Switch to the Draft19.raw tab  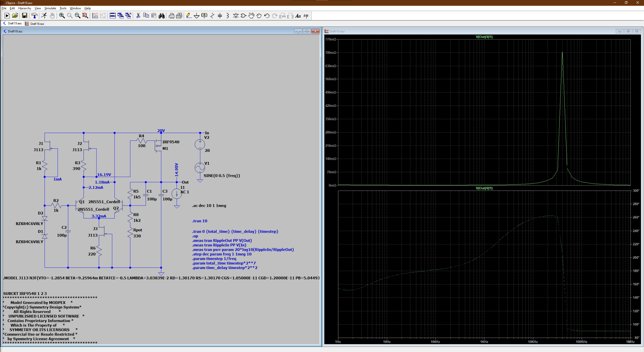[35, 24]
